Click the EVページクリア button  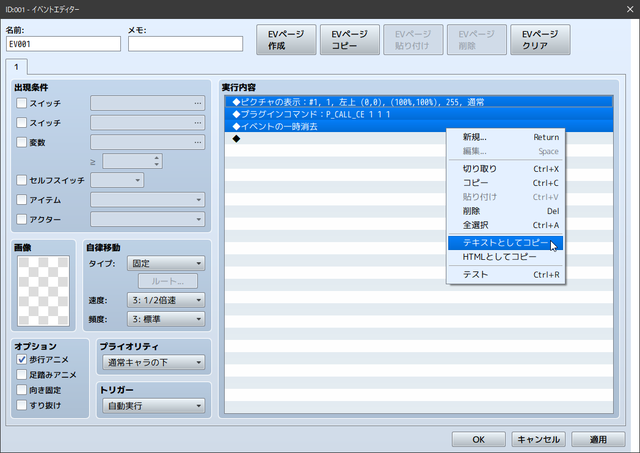pyautogui.click(x=540, y=40)
